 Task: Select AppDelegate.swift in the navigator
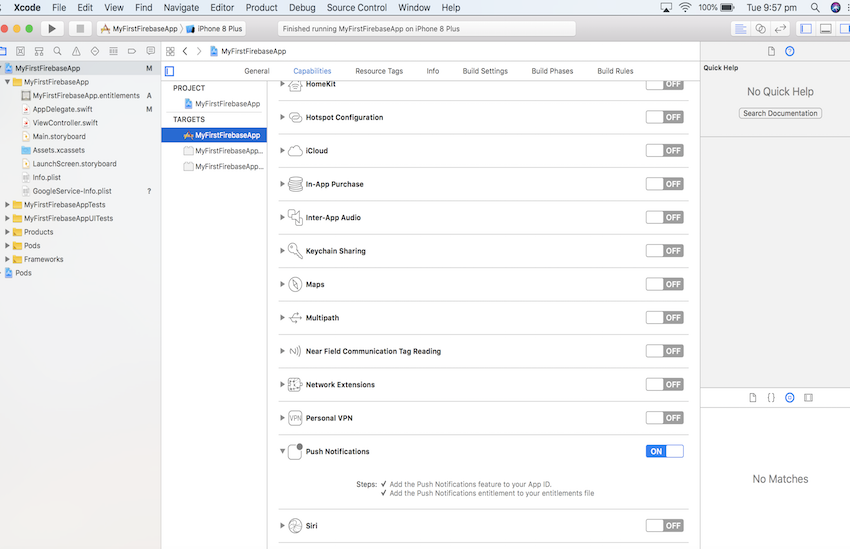click(62, 109)
